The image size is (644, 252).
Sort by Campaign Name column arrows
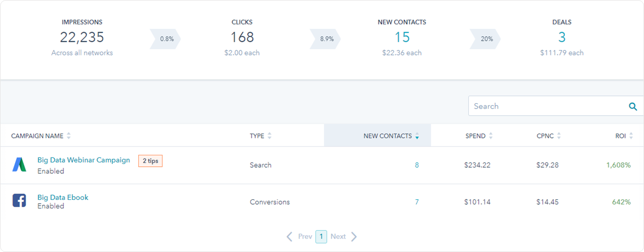[x=69, y=136]
